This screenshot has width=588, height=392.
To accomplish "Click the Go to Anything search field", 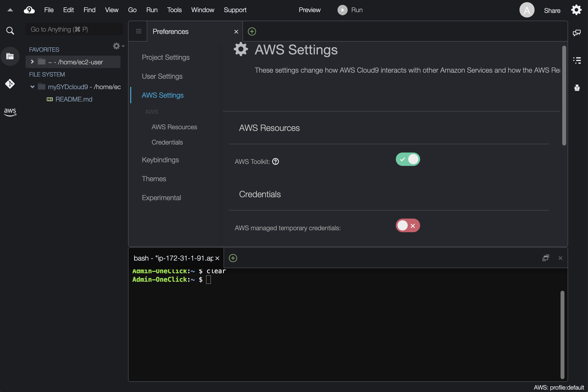I will 74,29.
